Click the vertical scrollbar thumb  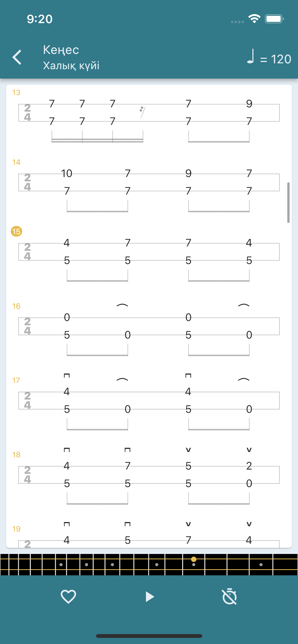[288, 202]
